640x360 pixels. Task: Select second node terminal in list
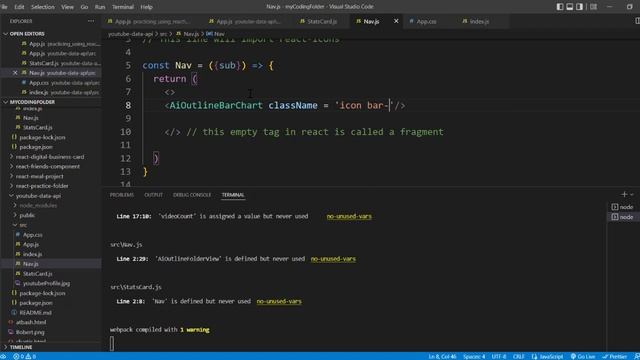click(x=622, y=217)
